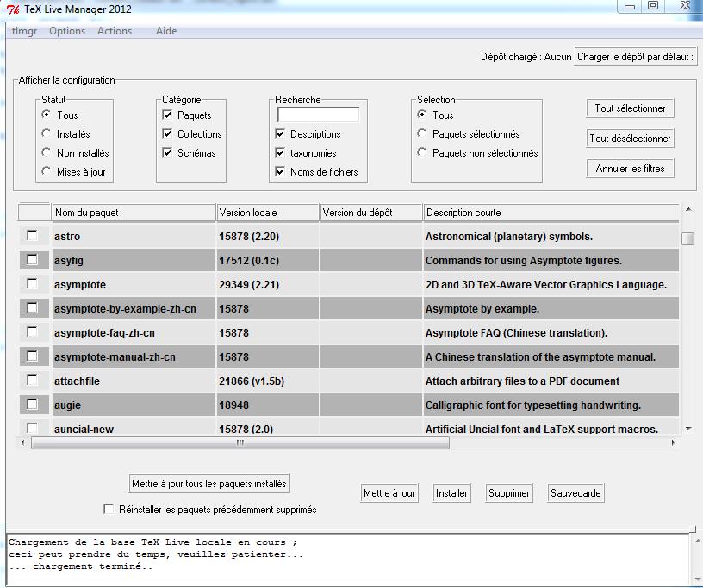Click local version 29349 (2.21)
The height and width of the screenshot is (588, 703).
pos(249,285)
